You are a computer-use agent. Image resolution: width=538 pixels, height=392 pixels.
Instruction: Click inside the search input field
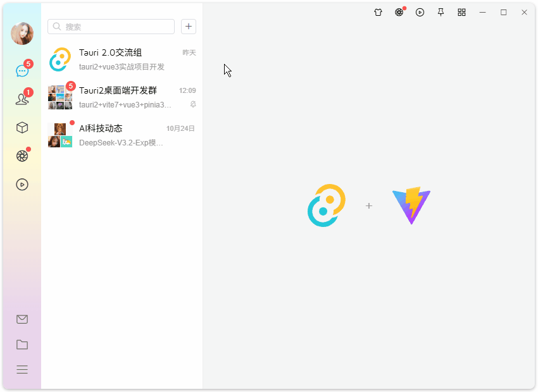point(111,27)
